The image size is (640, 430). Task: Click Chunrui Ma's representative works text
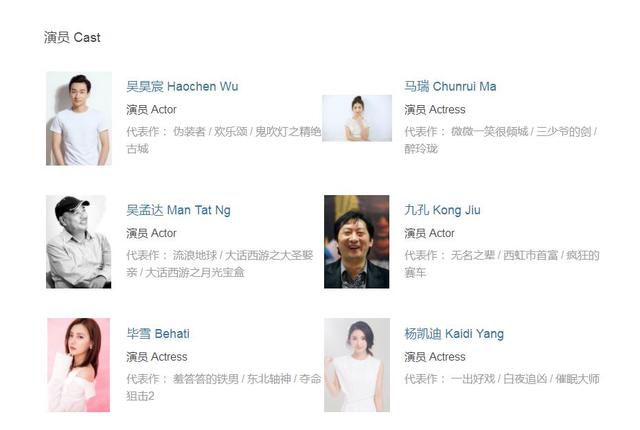click(501, 140)
